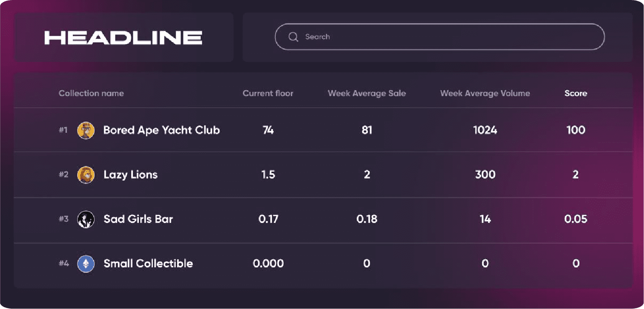Viewport: 644px width, 309px height.
Task: Focus the Search input field
Action: (x=440, y=37)
